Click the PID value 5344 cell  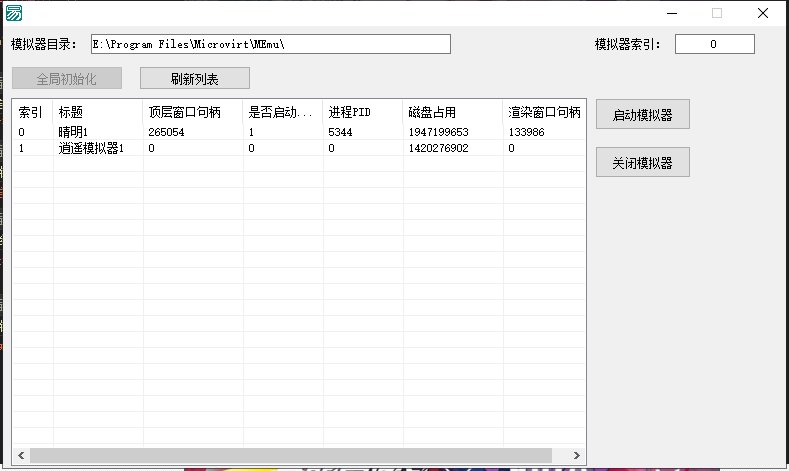tap(341, 132)
